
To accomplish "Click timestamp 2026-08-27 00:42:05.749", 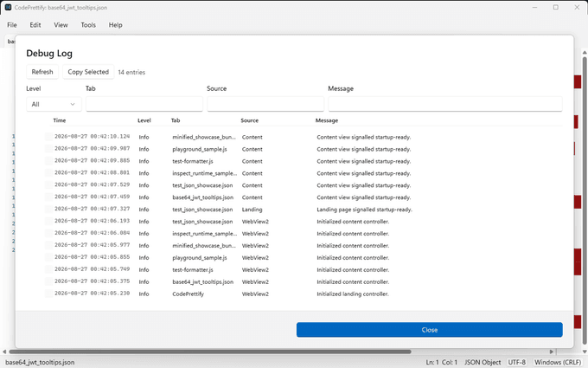I will 93,269.
